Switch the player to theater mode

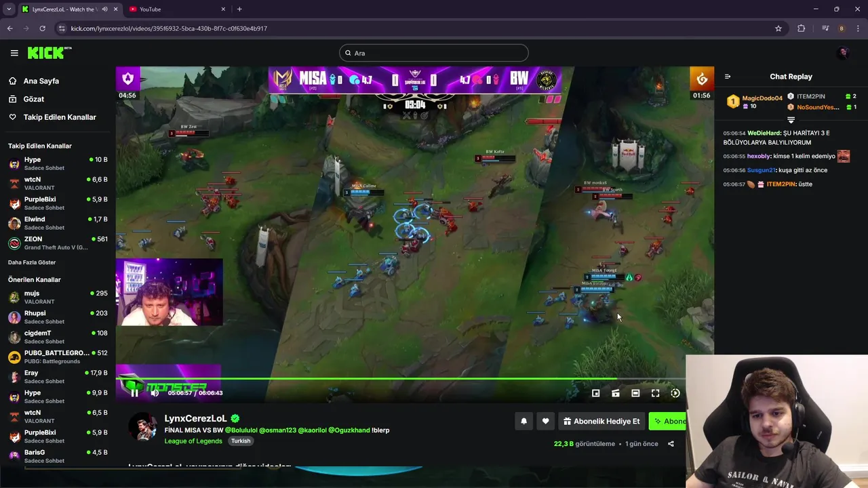[x=635, y=393]
